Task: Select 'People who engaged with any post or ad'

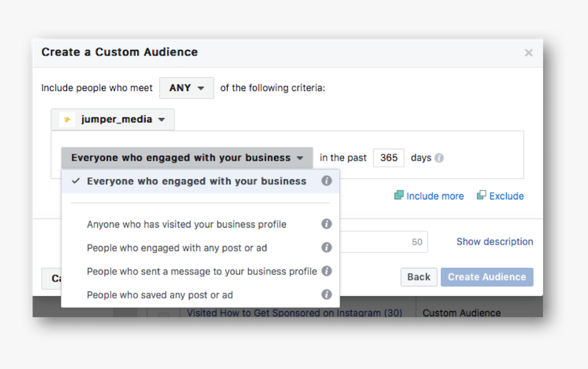Action: click(x=176, y=247)
